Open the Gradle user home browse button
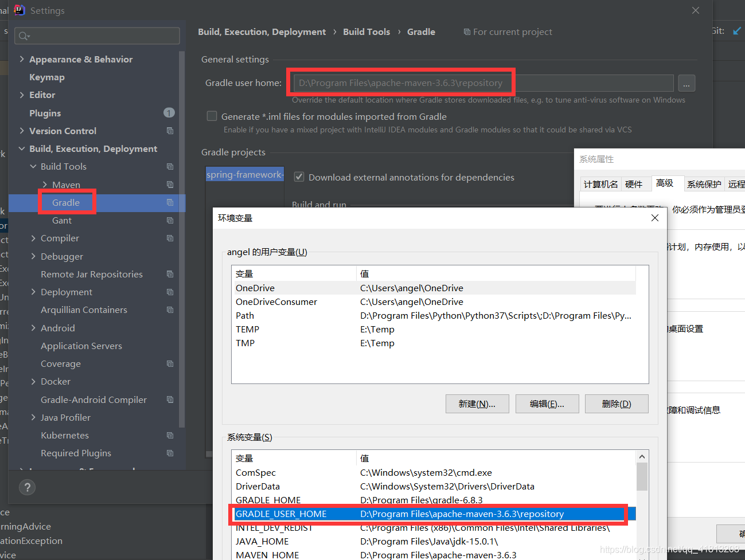 pyautogui.click(x=687, y=83)
